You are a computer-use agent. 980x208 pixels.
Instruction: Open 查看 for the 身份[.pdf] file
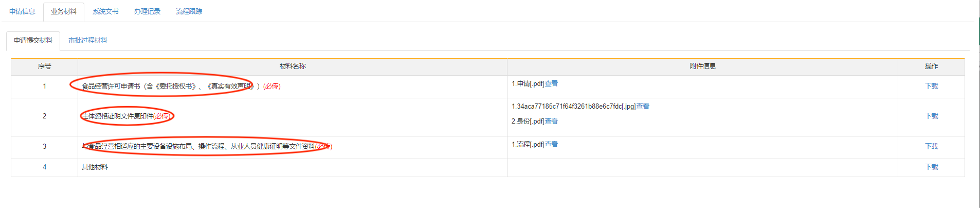click(551, 121)
